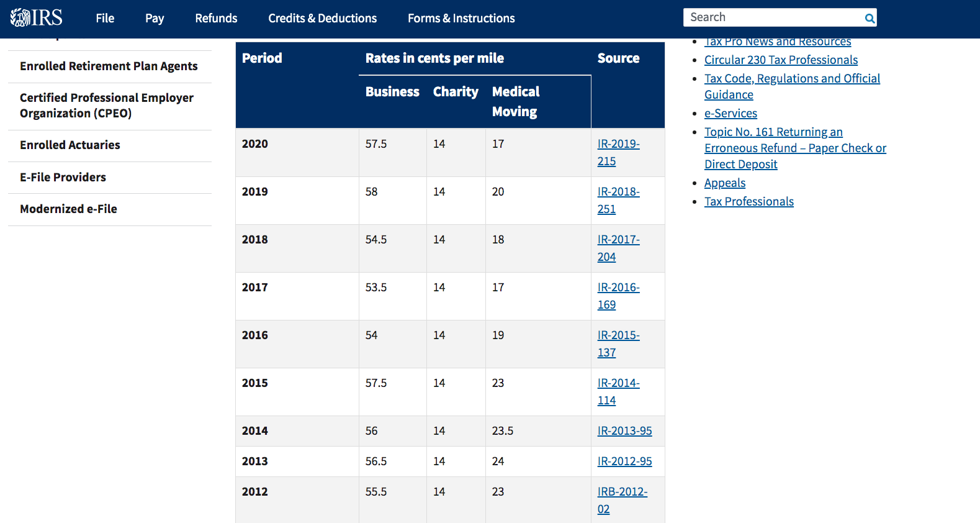Open Certified Professional Employer Organization page
The image size is (980, 523).
(106, 106)
